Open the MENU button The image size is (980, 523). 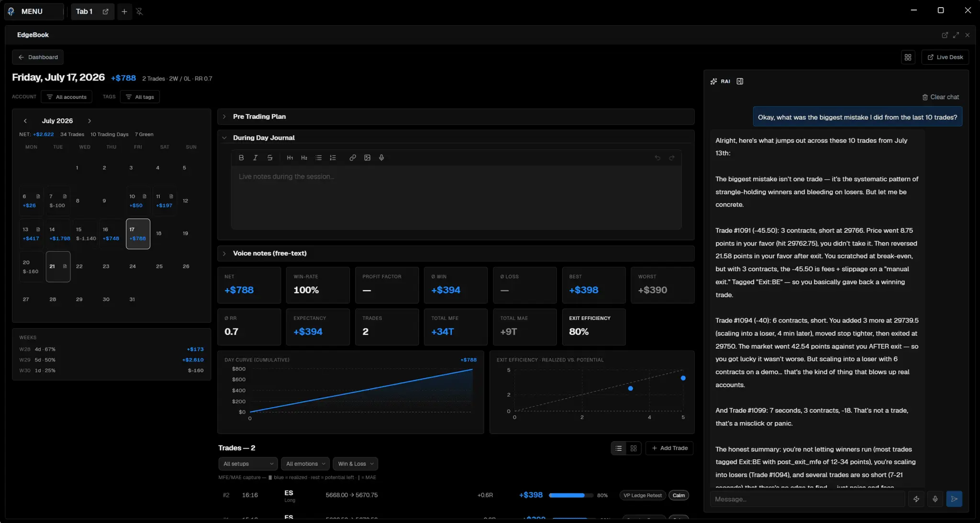(34, 11)
